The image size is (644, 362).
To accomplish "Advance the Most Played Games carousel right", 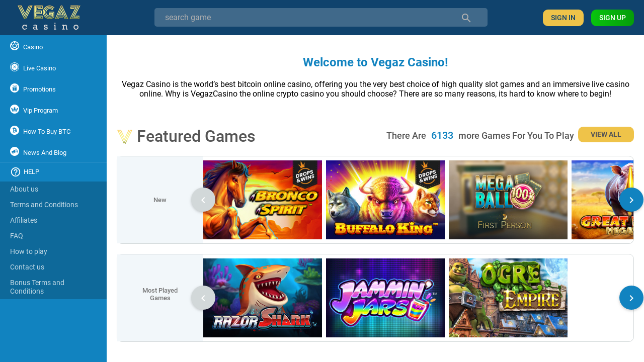I will coord(631,298).
